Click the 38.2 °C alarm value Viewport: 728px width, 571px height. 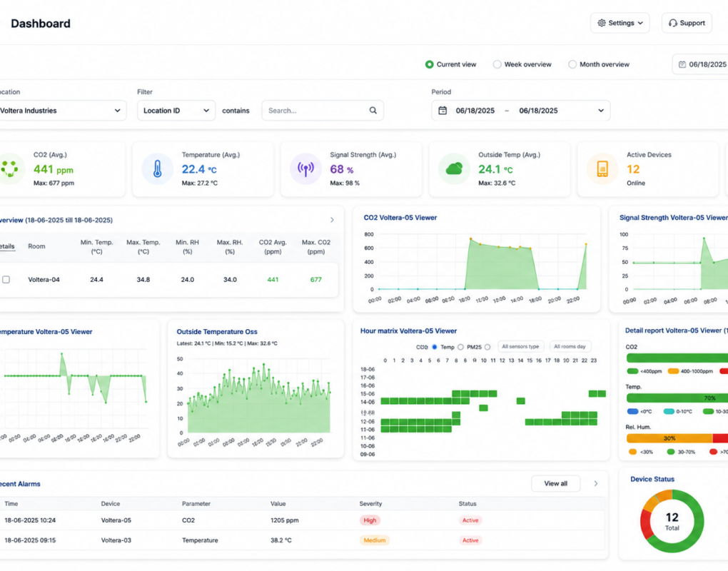click(x=281, y=540)
